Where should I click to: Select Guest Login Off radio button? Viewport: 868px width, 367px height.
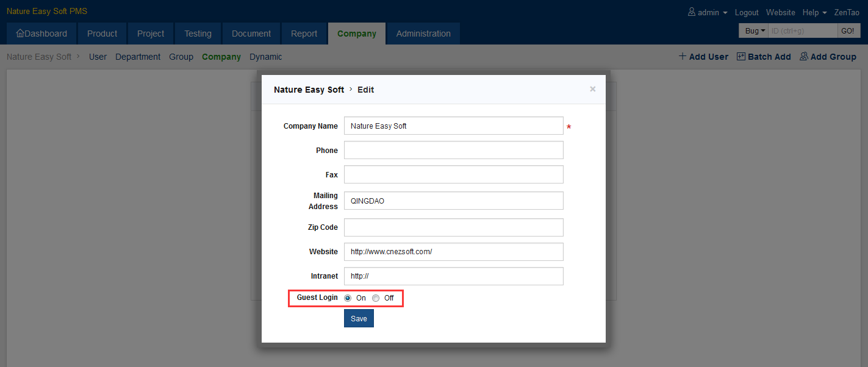376,298
